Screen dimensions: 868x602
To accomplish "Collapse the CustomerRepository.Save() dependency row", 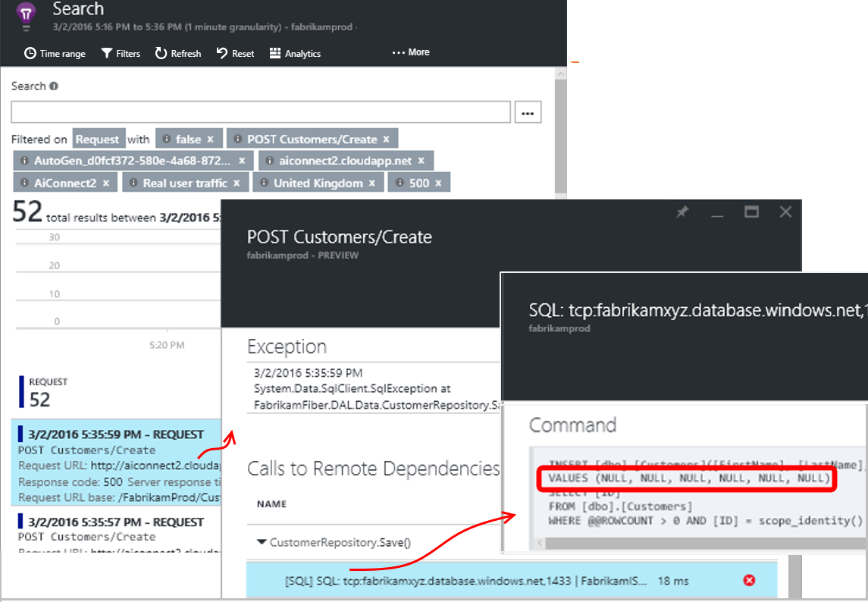I will coord(262,541).
